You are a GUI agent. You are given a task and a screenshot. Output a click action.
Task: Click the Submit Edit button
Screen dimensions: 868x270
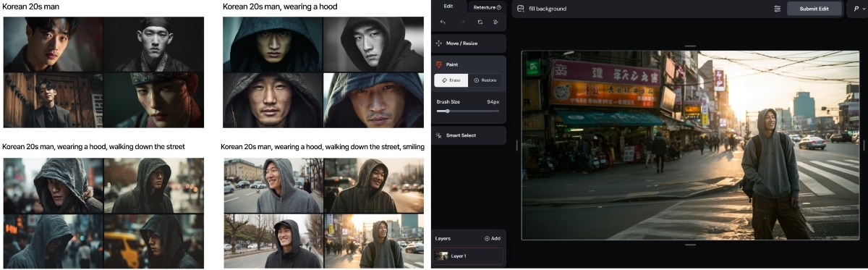pos(814,9)
